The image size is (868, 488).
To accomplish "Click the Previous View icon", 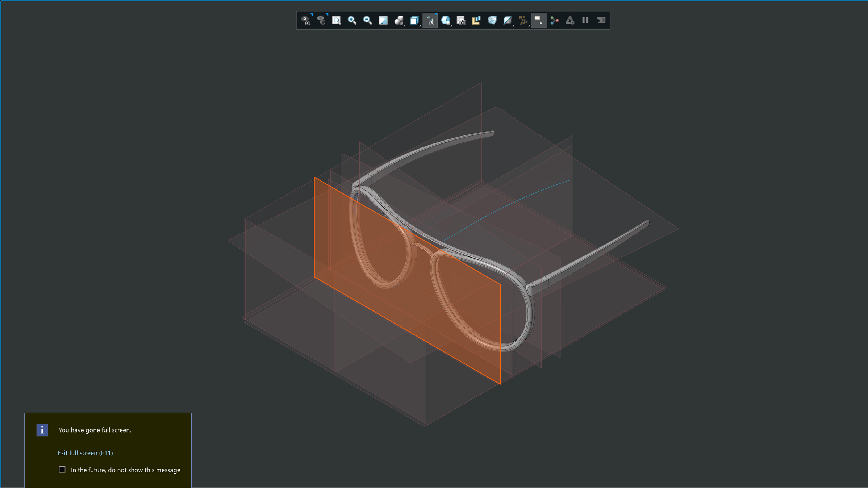I will (321, 21).
